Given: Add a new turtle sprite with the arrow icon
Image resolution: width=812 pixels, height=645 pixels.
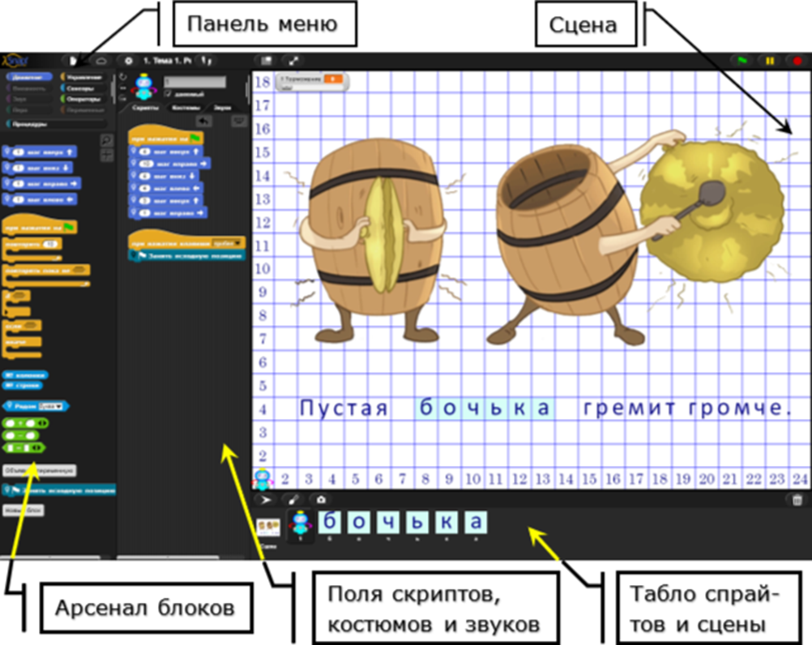Looking at the screenshot, I should point(266,500).
